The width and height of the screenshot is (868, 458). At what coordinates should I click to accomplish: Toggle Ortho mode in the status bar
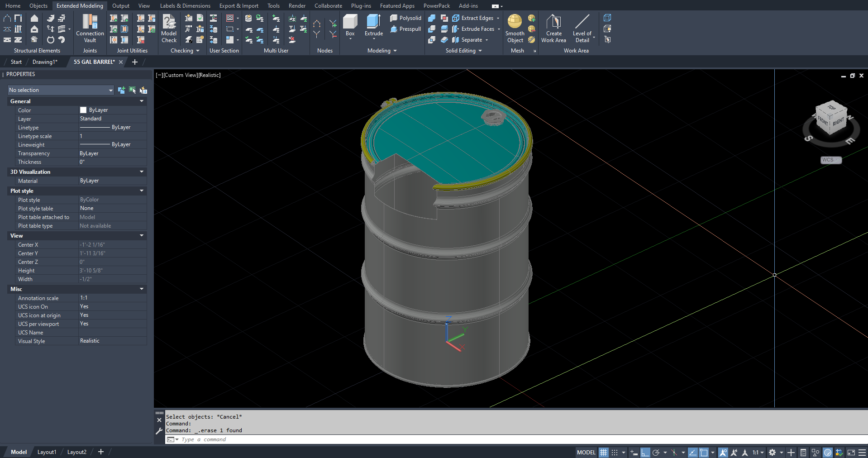point(646,452)
